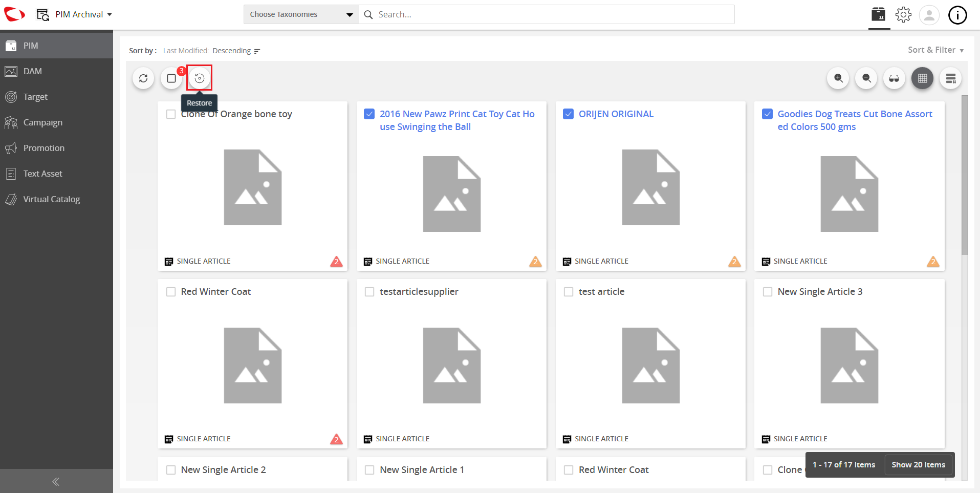Check testarticlesupplier checkbox
Viewport: 980px width, 493px height.
tap(369, 292)
